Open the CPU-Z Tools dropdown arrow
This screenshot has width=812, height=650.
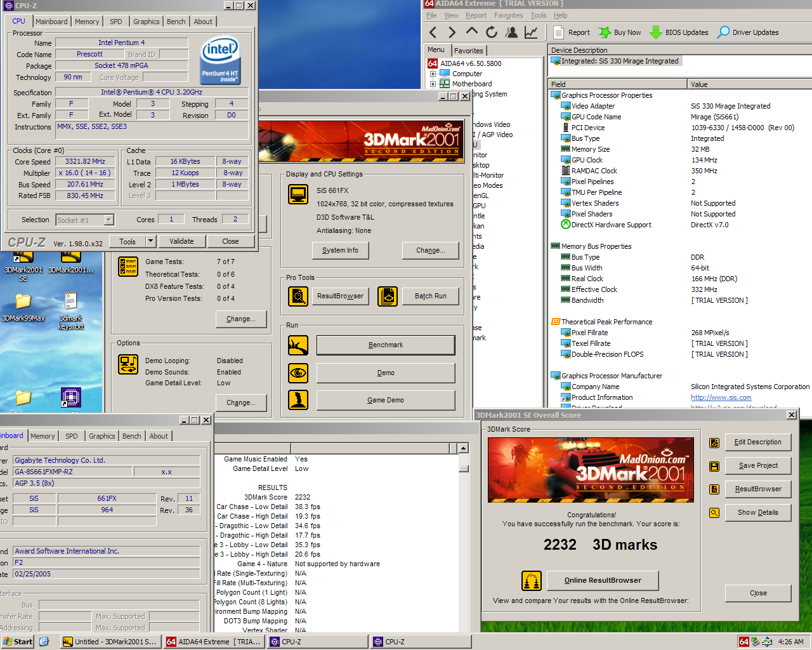150,241
